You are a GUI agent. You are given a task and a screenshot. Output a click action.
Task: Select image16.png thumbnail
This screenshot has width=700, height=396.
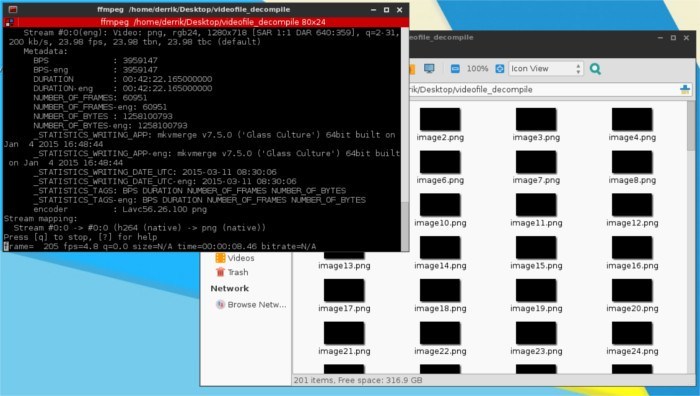pos(632,248)
